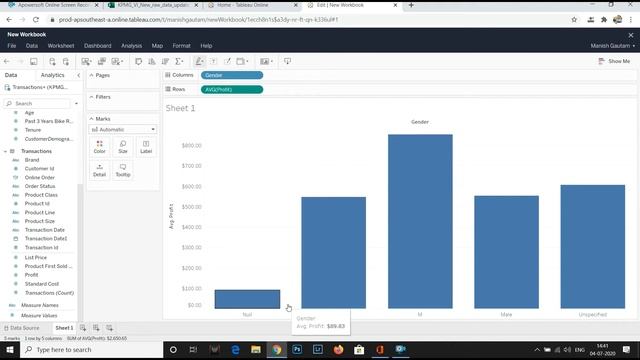Screen dimensions: 640x360
Task: Select the Brand field in Data pane
Action: point(32,160)
